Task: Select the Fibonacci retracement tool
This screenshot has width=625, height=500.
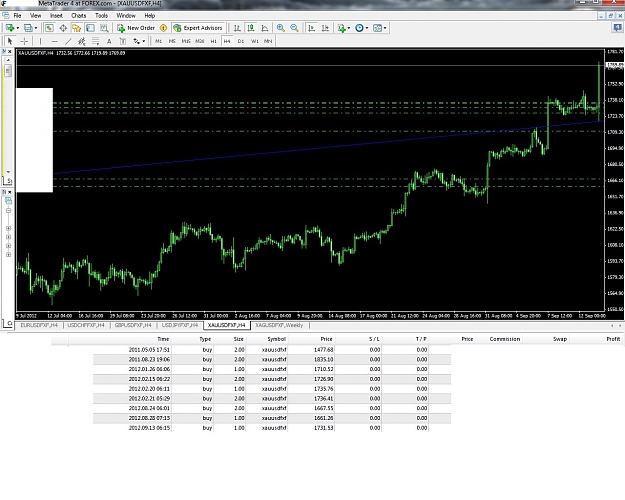Action: coord(95,41)
